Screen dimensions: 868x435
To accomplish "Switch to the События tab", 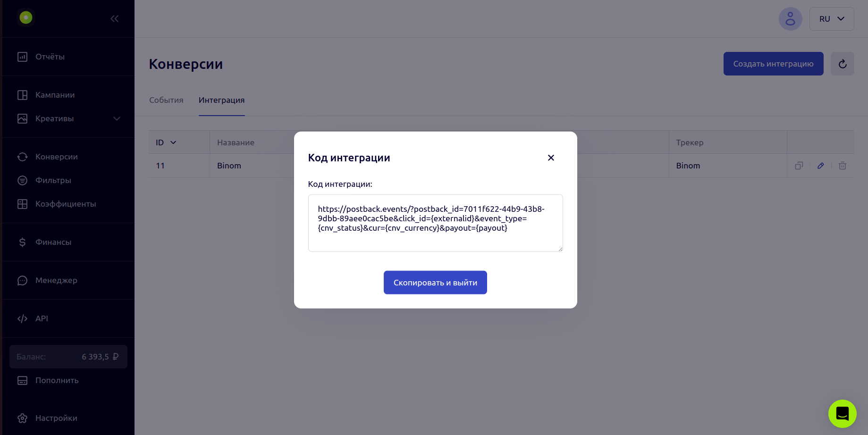I will pos(166,100).
